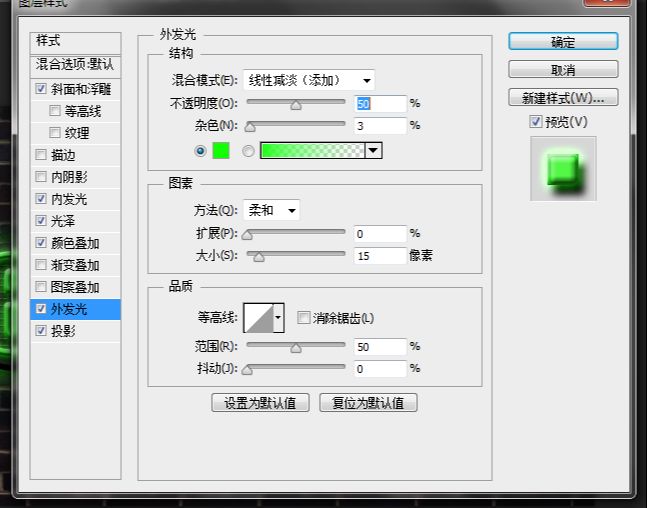
Task: Click the 抖动 value field
Action: pyautogui.click(x=380, y=369)
